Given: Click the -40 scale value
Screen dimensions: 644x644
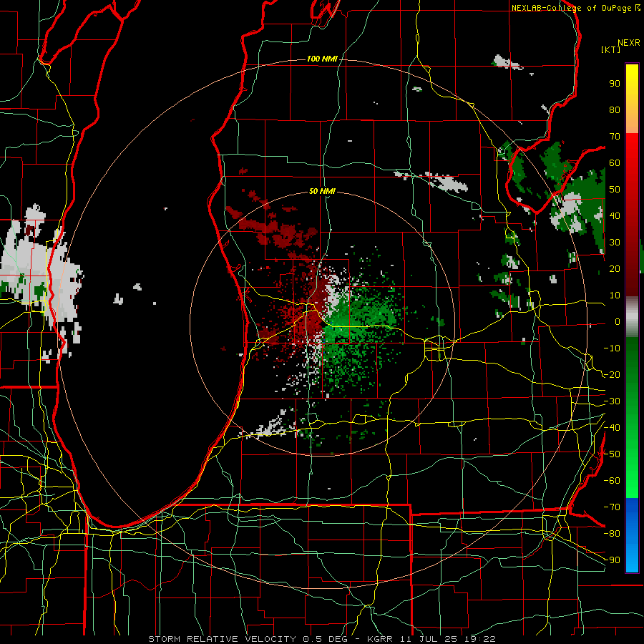Looking at the screenshot, I should point(612,428).
